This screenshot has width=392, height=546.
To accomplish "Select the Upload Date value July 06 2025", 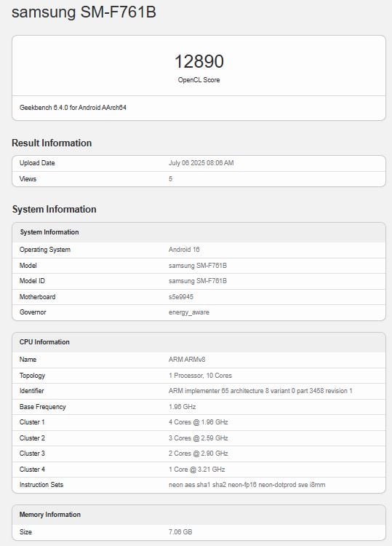I will (x=201, y=163).
